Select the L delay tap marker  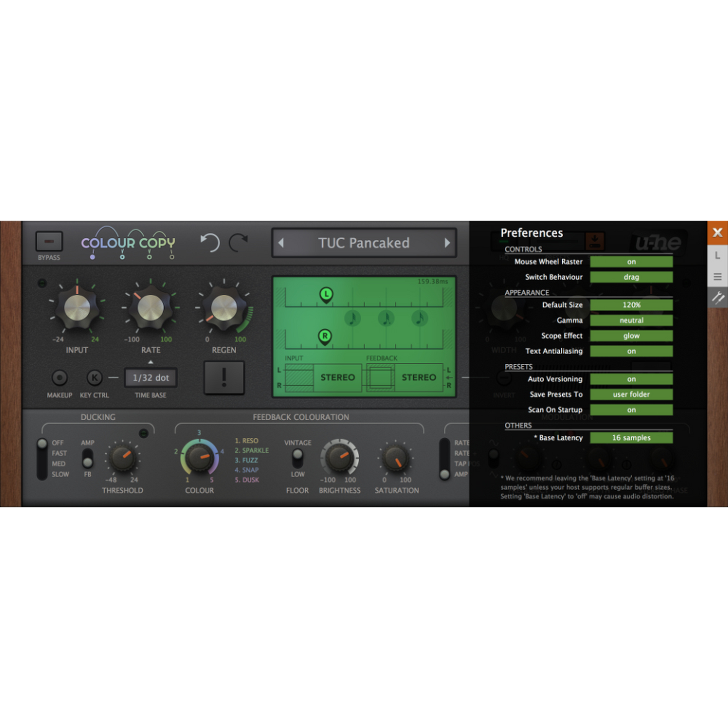(x=326, y=294)
